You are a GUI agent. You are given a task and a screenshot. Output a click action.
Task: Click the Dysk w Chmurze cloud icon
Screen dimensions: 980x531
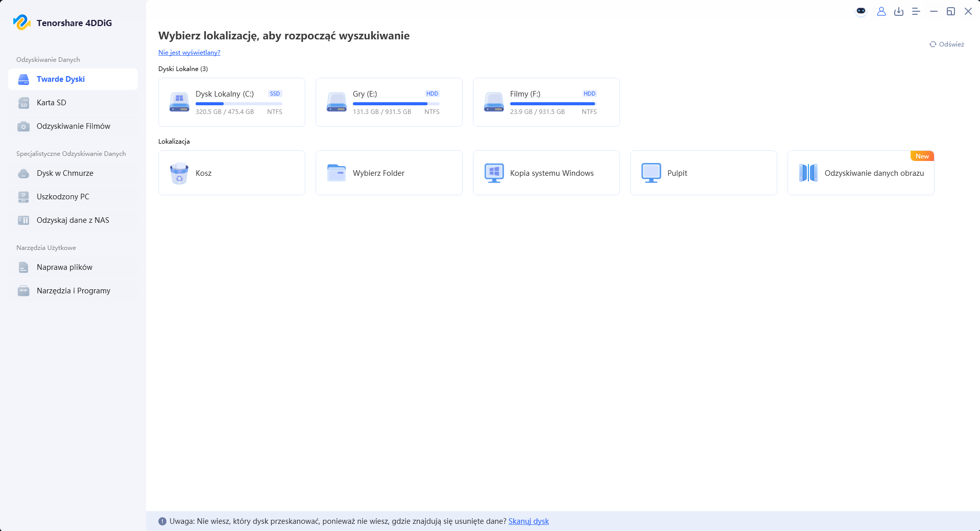[23, 173]
